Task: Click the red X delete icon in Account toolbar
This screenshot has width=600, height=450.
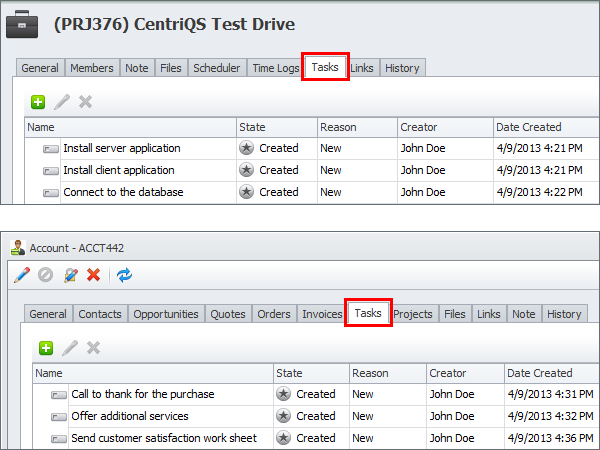Action: pos(93,275)
